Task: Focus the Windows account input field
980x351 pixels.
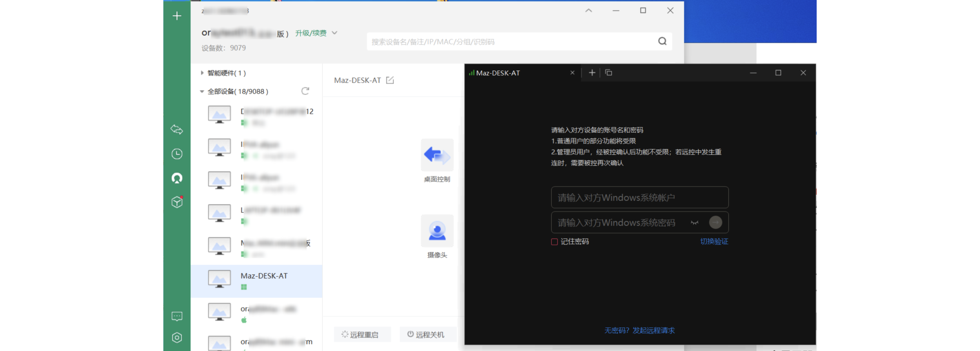Action: (639, 198)
